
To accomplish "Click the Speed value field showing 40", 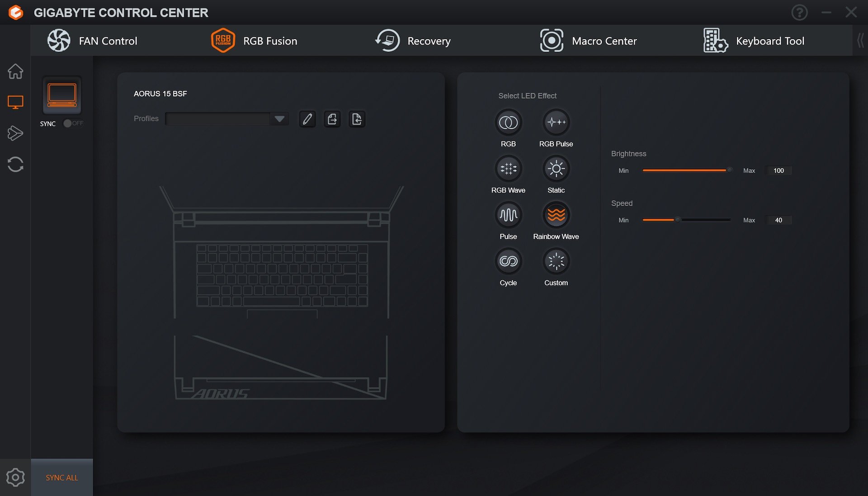I will (x=778, y=220).
